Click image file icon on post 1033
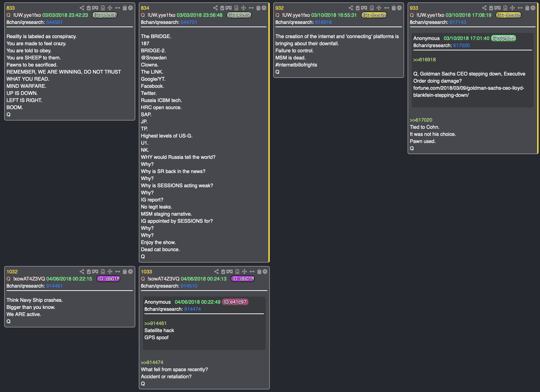 coord(237,272)
